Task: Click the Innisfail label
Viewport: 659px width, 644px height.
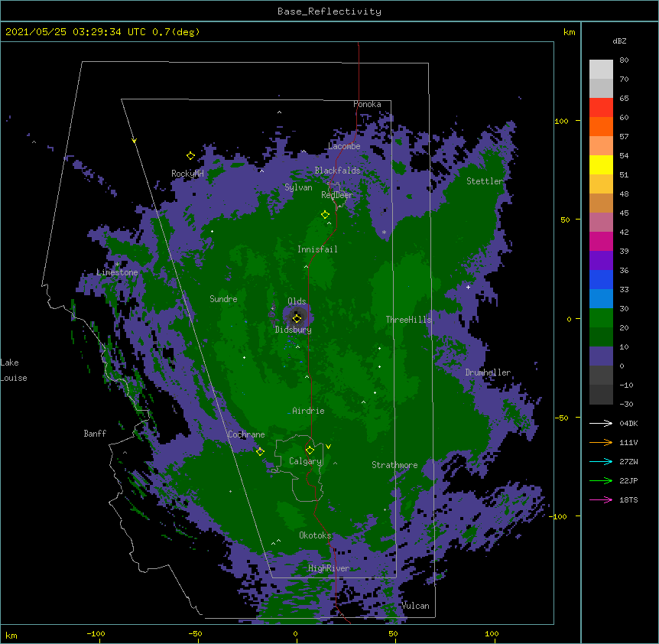Action: point(317,249)
